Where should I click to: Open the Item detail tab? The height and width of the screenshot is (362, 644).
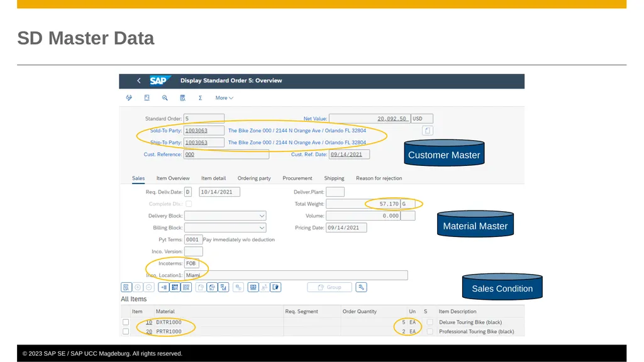214,178
